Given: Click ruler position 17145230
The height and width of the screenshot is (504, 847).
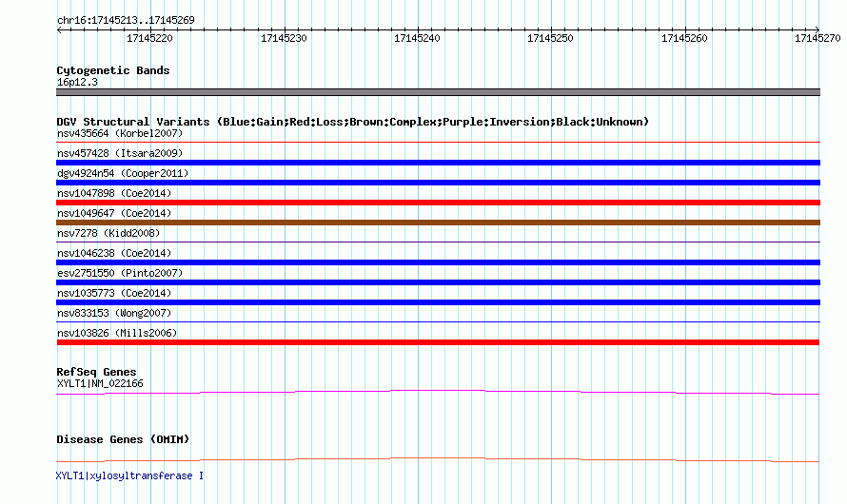Looking at the screenshot, I should 284,38.
